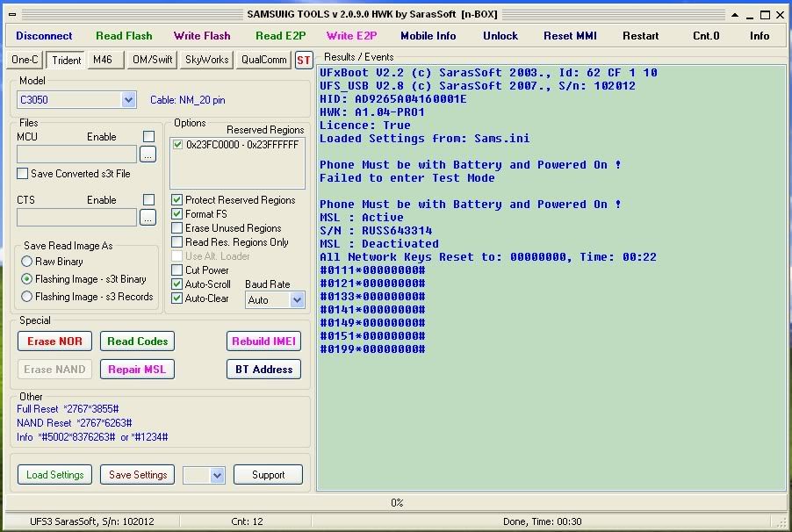Open the dropdown next to Save Settings
This screenshot has width=792, height=532.
[x=217, y=476]
